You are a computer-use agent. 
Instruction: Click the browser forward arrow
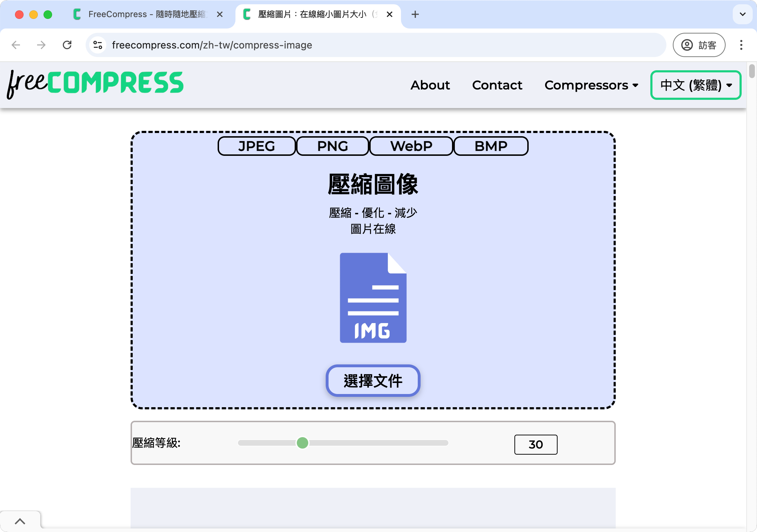click(x=41, y=45)
